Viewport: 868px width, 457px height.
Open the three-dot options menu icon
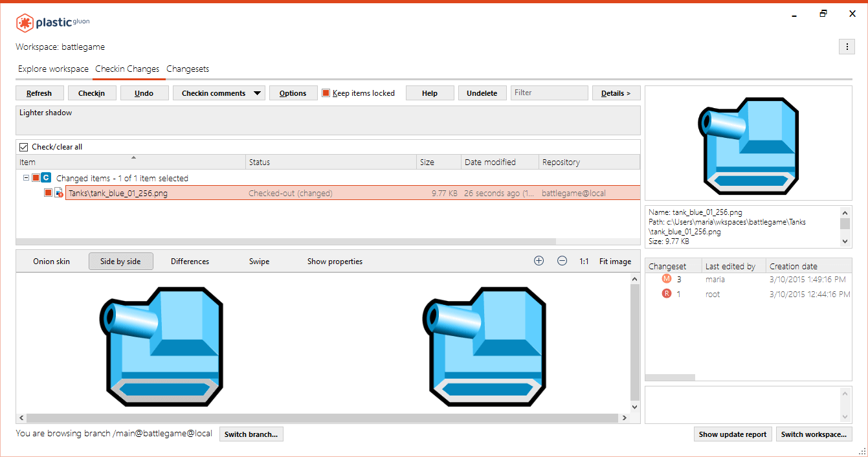click(x=847, y=47)
